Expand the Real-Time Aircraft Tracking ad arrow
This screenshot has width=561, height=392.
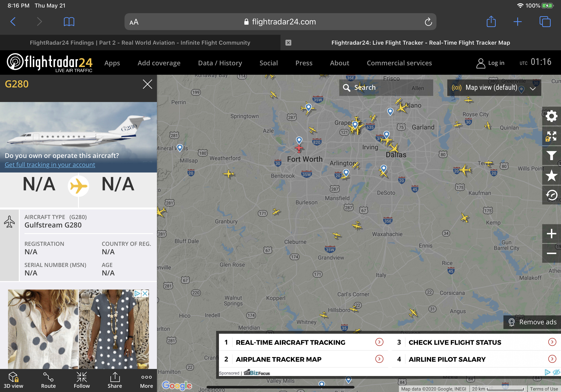pos(379,342)
